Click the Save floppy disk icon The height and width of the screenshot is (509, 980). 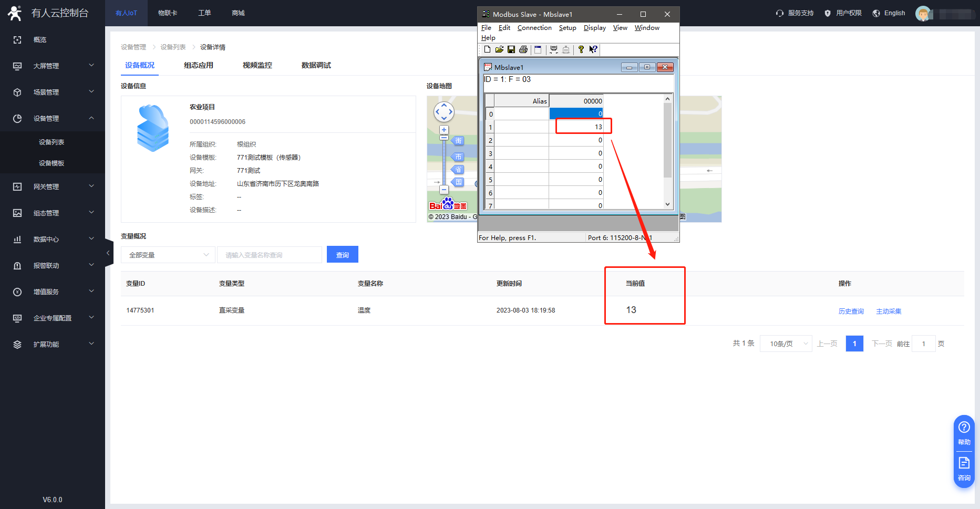[x=511, y=49]
